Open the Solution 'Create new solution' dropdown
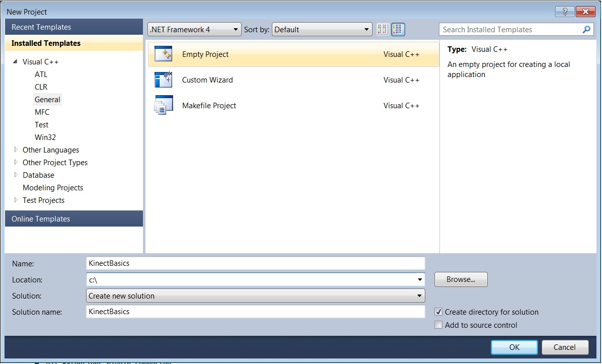 click(x=255, y=296)
